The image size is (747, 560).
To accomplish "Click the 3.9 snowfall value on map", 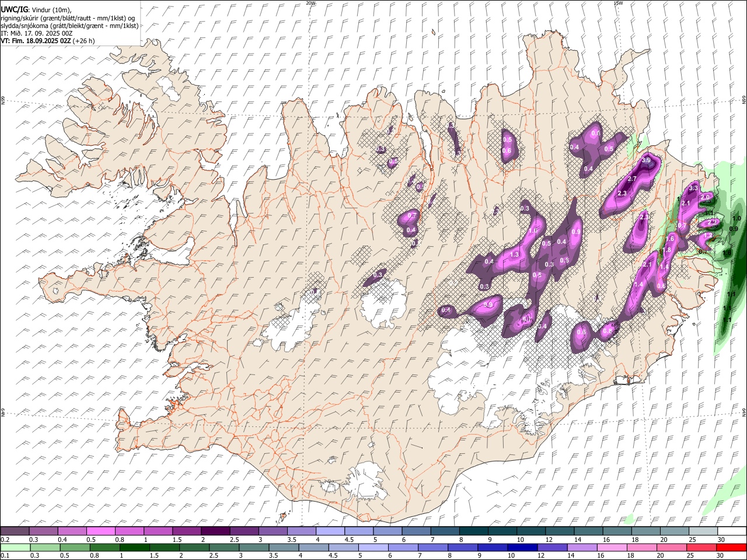I will pyautogui.click(x=646, y=160).
